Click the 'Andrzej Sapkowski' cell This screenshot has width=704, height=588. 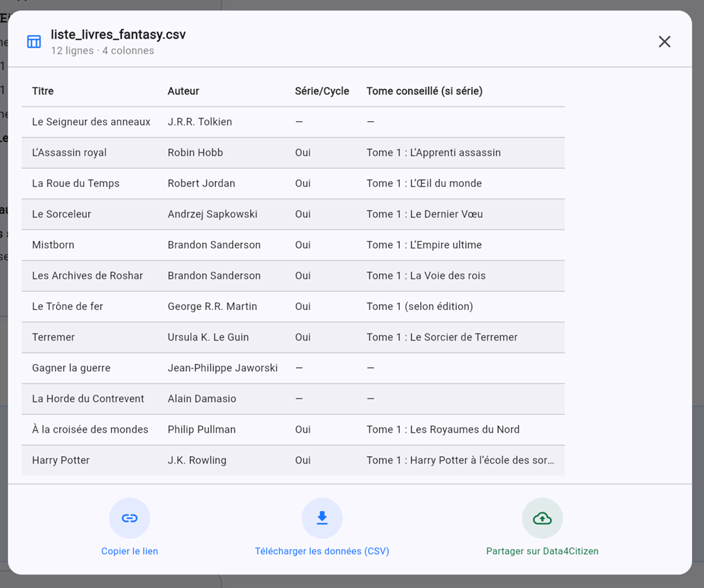(212, 215)
